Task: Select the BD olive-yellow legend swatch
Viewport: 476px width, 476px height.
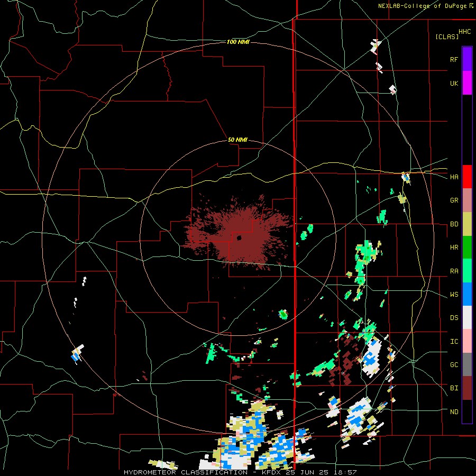Action: [x=467, y=224]
